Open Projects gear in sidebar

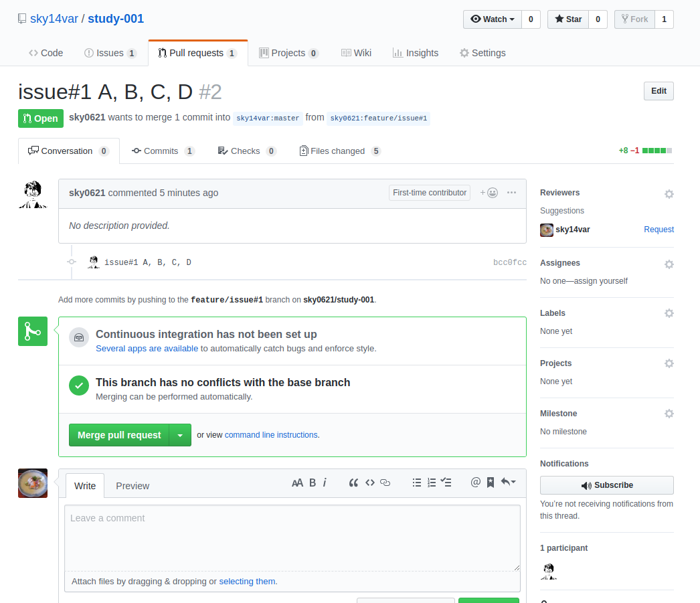pyautogui.click(x=669, y=363)
